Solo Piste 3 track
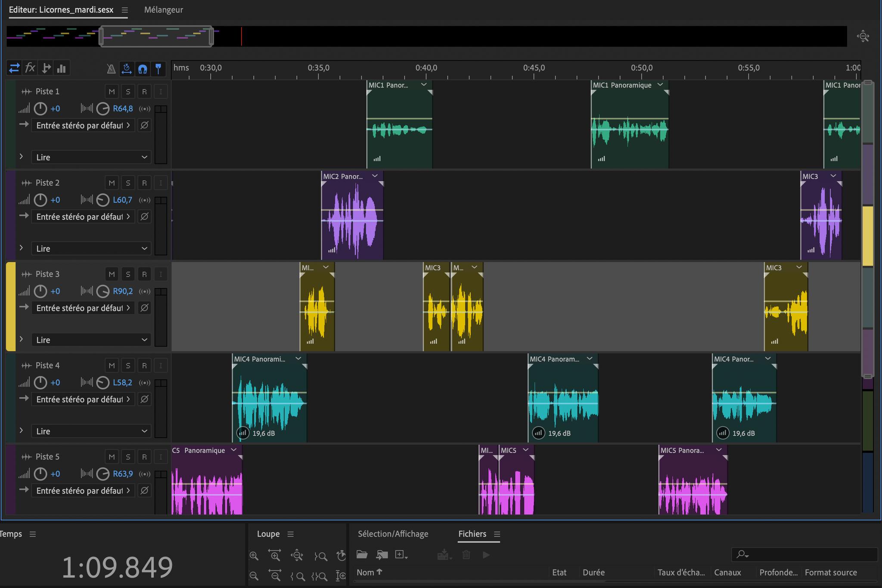 (128, 274)
